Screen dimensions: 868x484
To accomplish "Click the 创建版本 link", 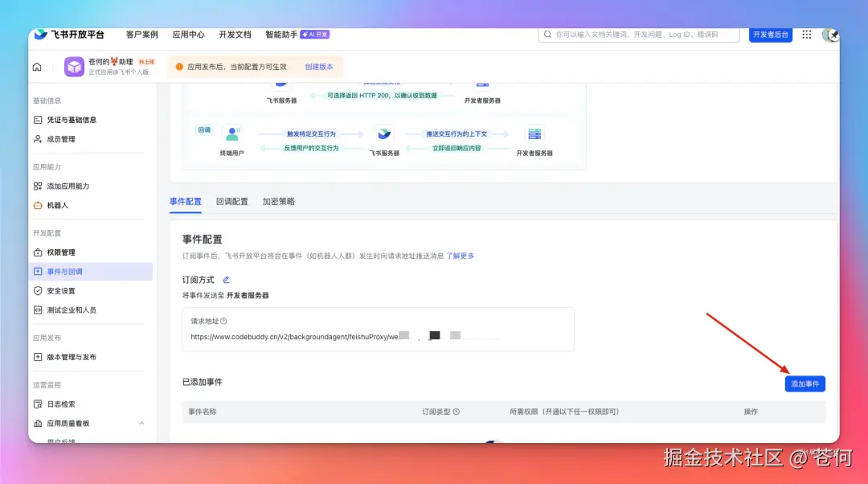I will click(320, 67).
